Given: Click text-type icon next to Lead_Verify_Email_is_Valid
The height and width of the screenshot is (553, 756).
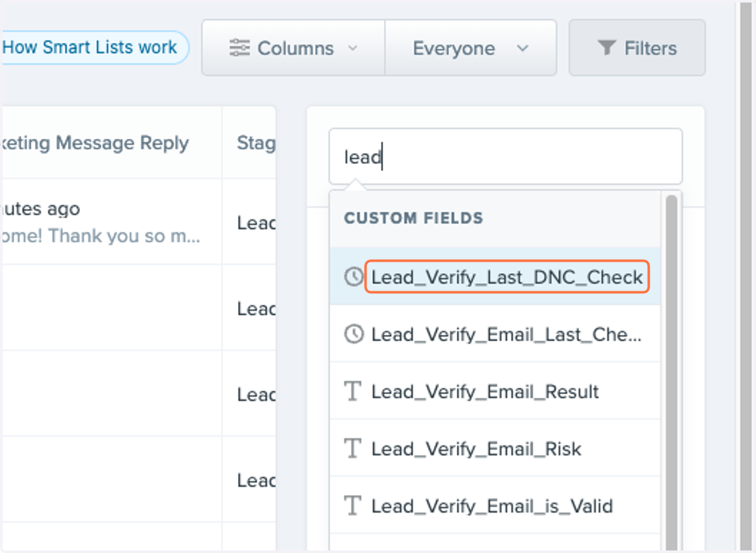Looking at the screenshot, I should tap(353, 506).
